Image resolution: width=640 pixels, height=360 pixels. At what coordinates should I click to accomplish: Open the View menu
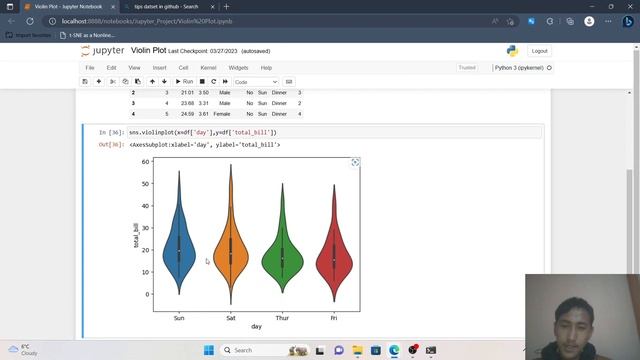tap(134, 68)
